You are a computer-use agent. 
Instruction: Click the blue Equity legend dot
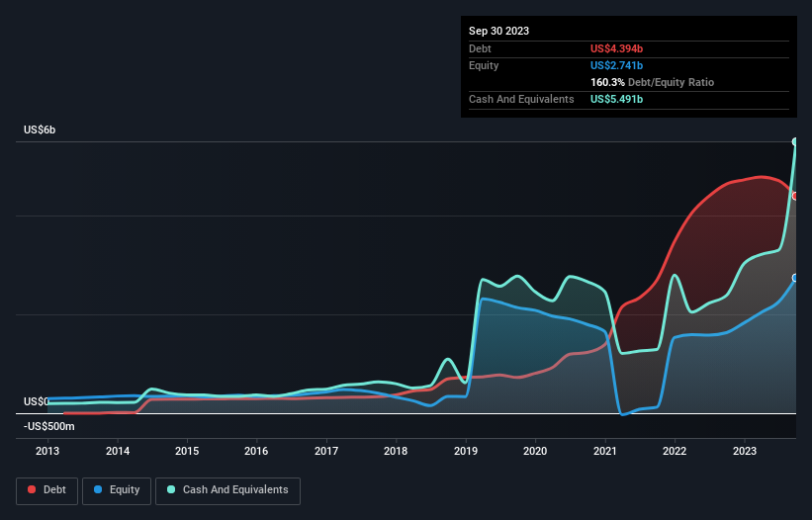pyautogui.click(x=98, y=489)
